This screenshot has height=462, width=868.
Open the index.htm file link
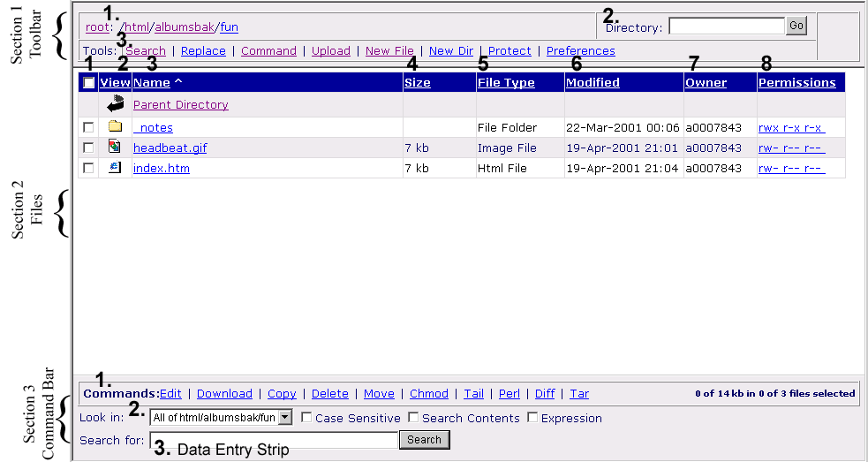point(162,168)
